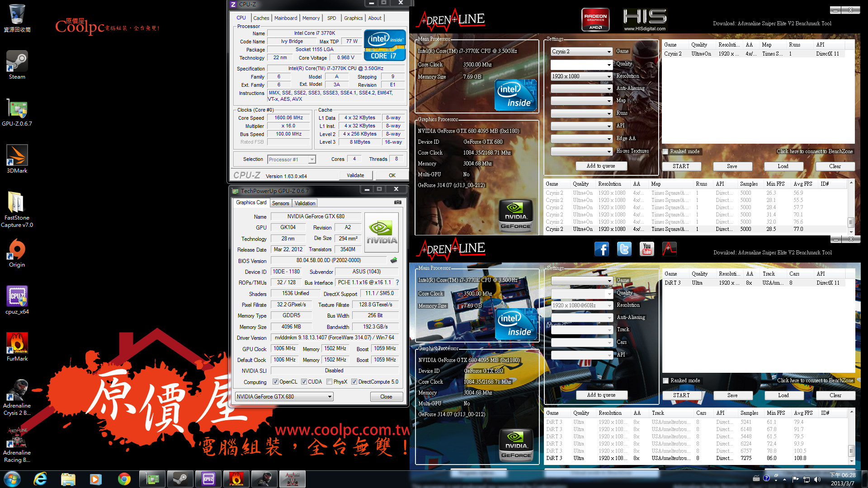Open the About tab in CPU-Z
Image resolution: width=868 pixels, height=488 pixels.
tap(375, 18)
